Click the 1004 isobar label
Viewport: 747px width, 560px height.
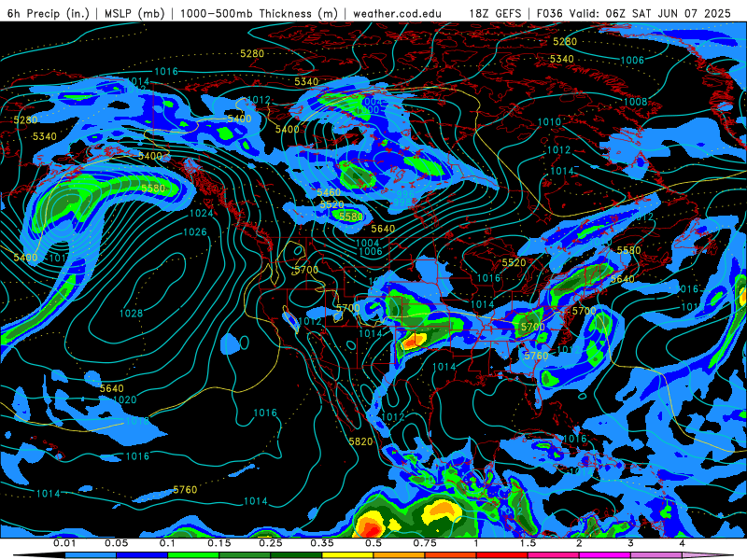pyautogui.click(x=367, y=243)
